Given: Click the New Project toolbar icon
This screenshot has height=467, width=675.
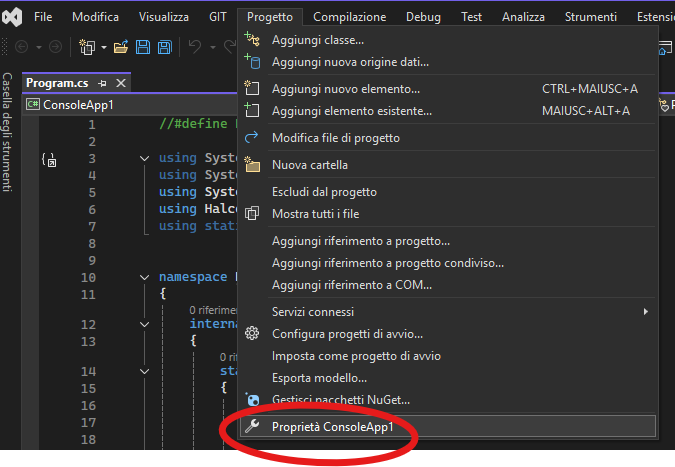Looking at the screenshot, I should coord(88,47).
